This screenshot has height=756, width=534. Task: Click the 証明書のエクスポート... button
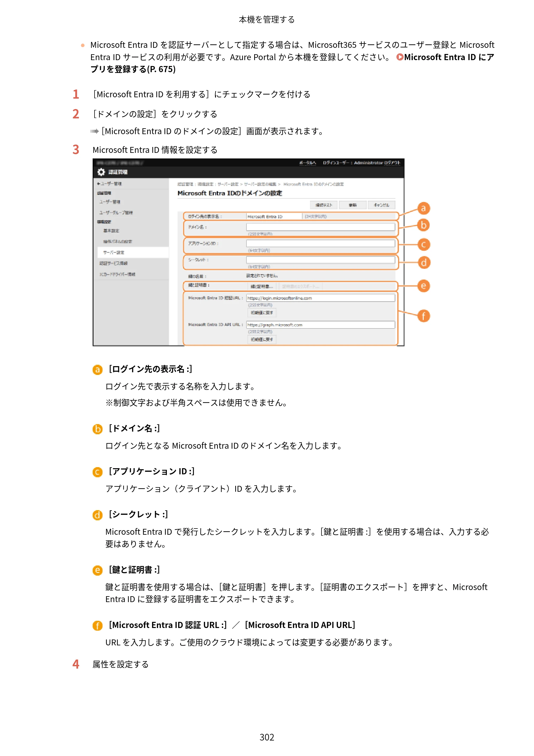300,286
